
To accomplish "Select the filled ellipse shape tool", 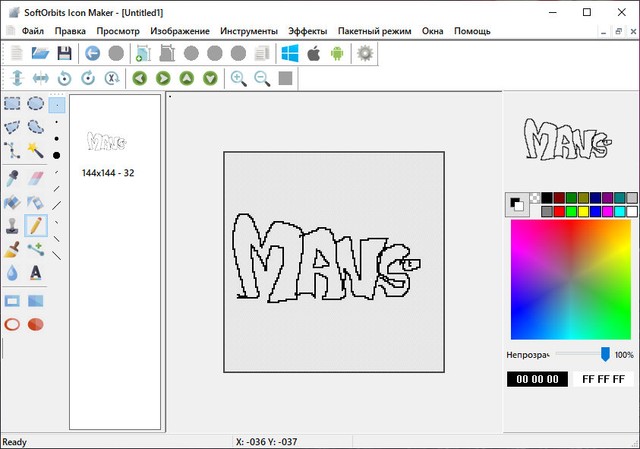I will (x=36, y=324).
